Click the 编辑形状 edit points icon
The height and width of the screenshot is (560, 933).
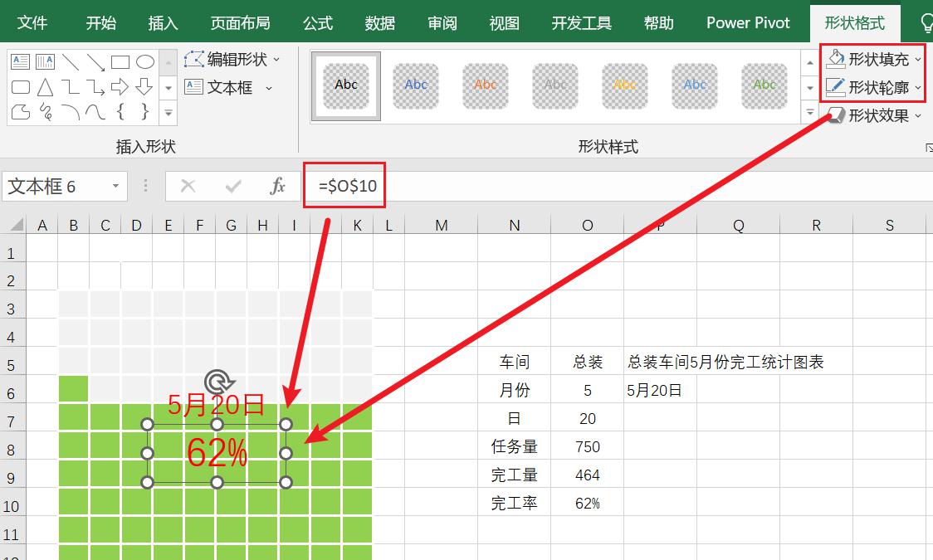click(194, 60)
